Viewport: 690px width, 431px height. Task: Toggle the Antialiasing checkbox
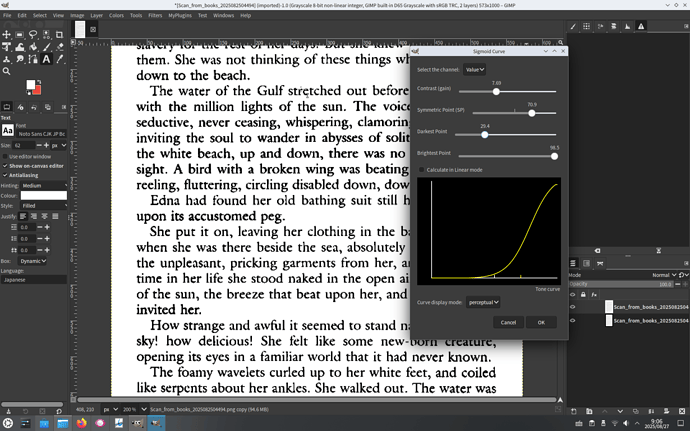pyautogui.click(x=5, y=175)
